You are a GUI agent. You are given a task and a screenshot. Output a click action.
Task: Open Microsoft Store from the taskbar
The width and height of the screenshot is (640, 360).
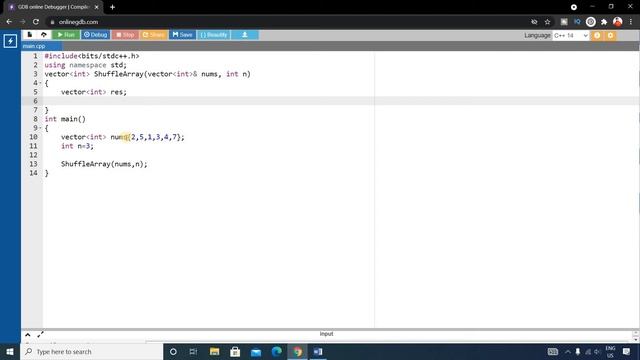(x=235, y=351)
